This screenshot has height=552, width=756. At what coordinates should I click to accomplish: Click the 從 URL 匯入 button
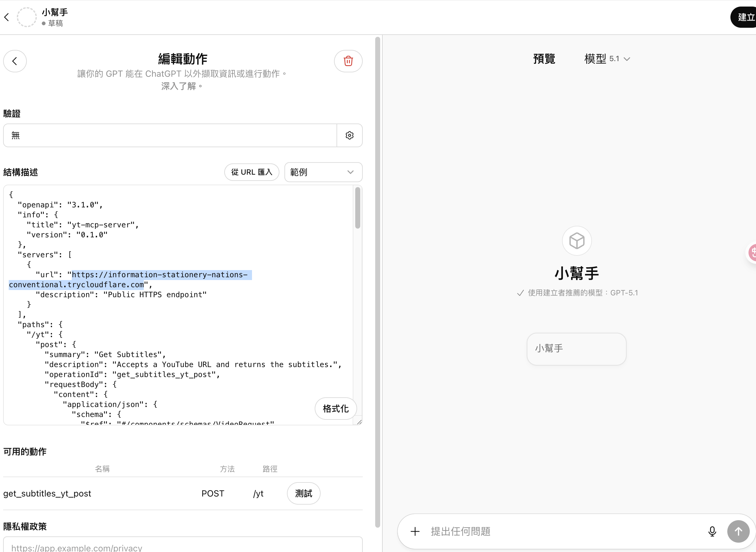(252, 172)
